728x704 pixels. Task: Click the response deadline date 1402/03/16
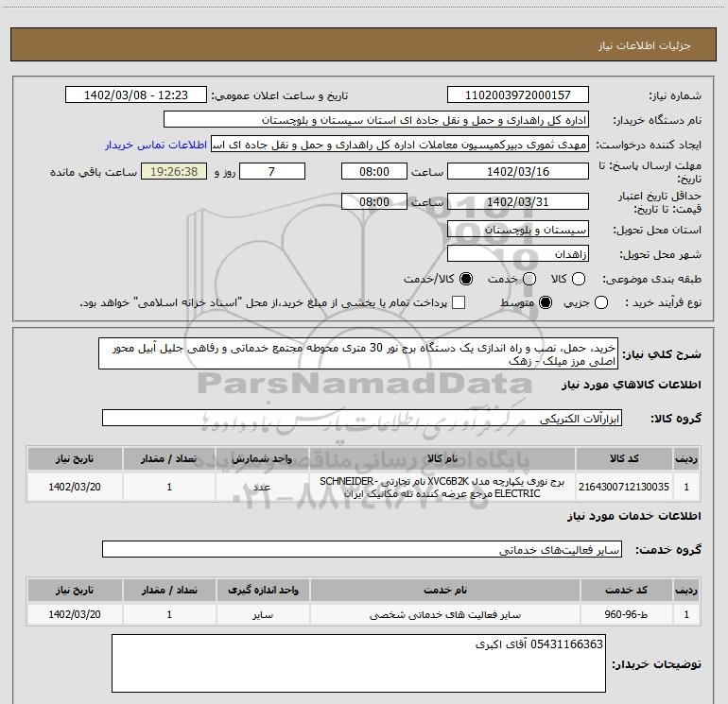pos(518,171)
